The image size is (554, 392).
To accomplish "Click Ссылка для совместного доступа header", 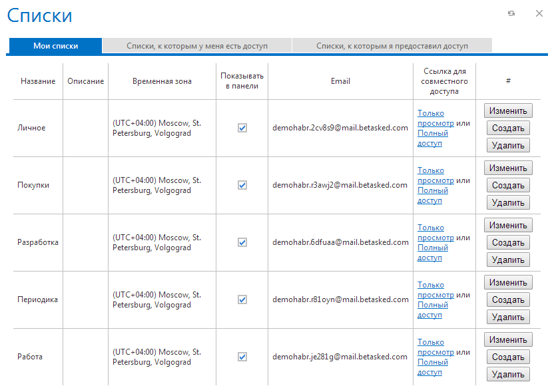I will tap(444, 81).
